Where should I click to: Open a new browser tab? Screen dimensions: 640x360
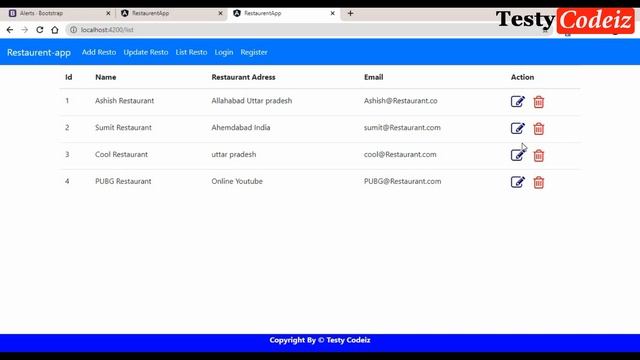(350, 13)
